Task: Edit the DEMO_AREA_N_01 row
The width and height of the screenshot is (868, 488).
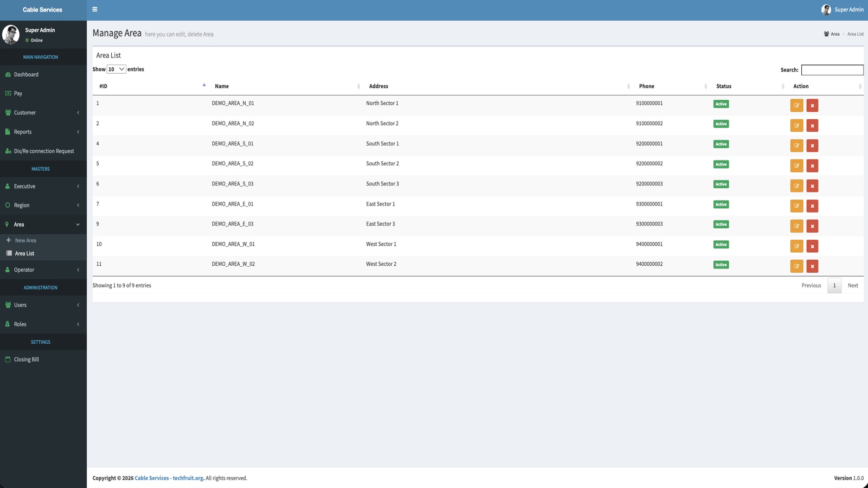Action: [796, 105]
